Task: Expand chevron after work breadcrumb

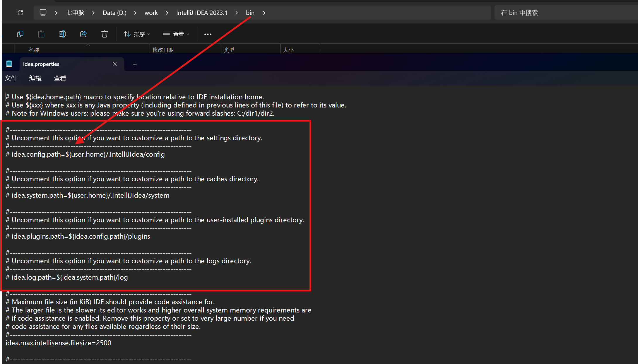Action: coord(167,13)
